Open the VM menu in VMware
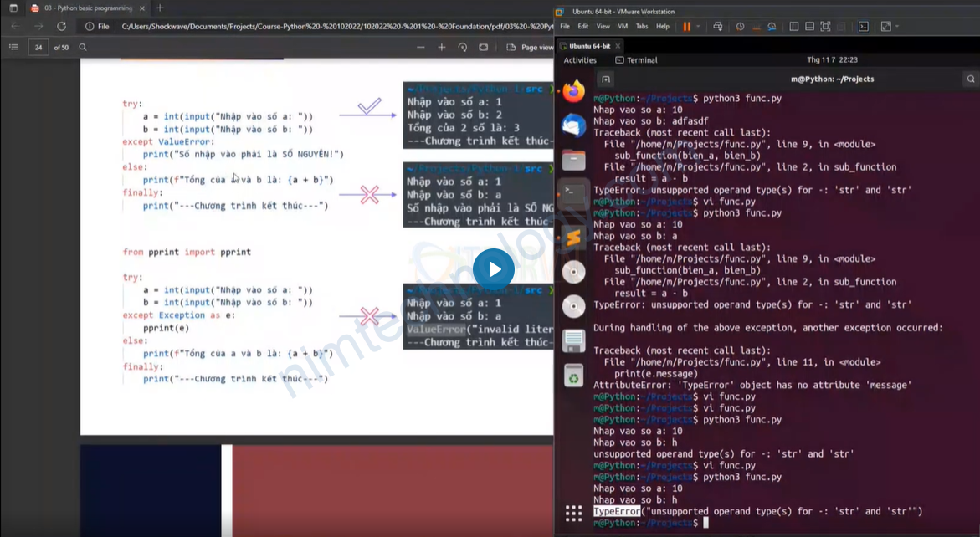Image resolution: width=980 pixels, height=537 pixels. (x=622, y=27)
